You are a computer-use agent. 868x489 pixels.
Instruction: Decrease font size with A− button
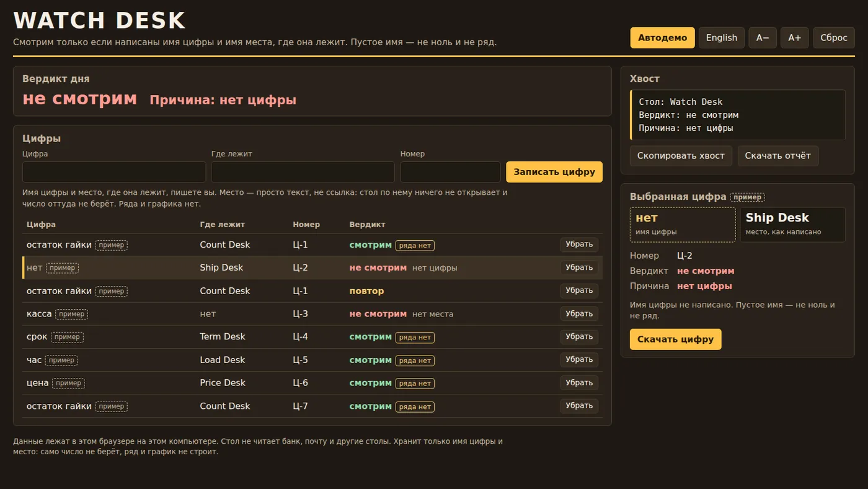point(763,38)
